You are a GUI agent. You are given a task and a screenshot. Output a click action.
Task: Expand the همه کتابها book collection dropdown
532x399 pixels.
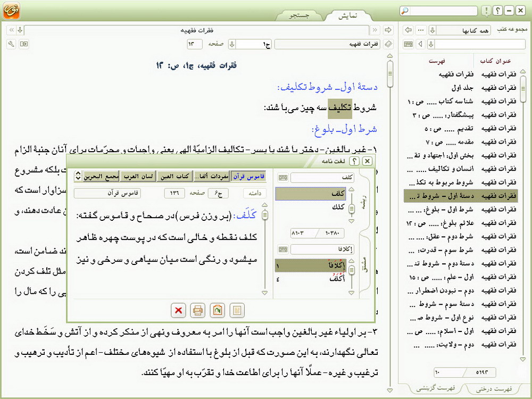click(433, 30)
